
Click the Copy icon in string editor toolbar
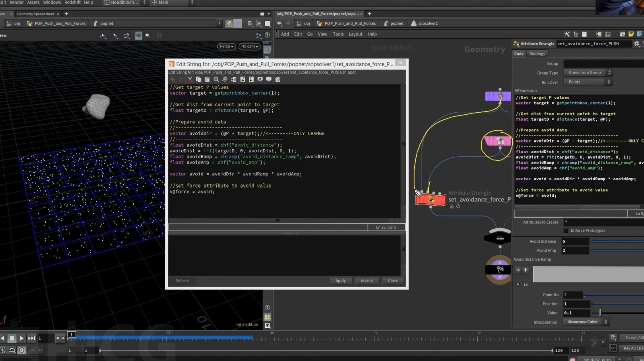[x=199, y=79]
